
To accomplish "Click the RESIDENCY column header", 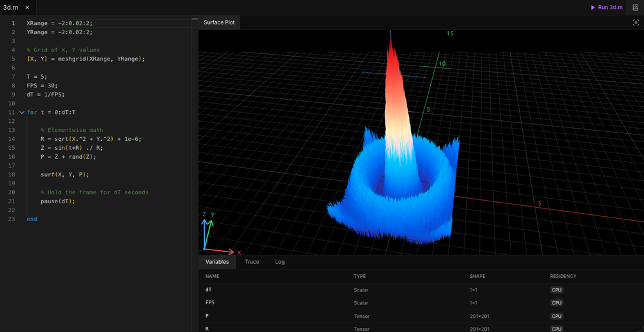I will 563,276.
